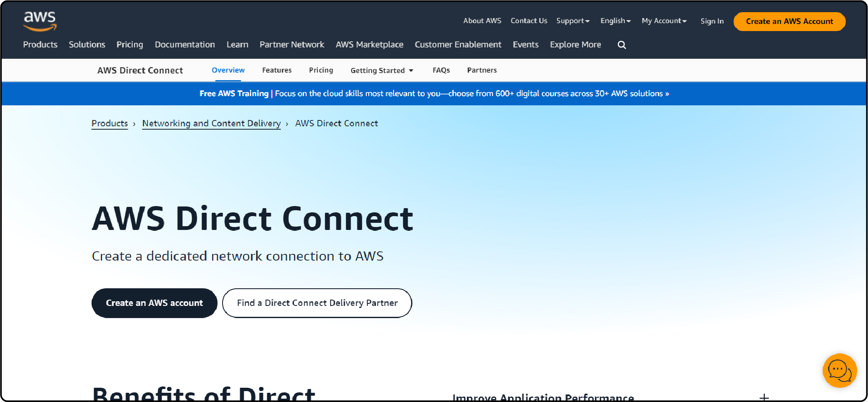Open the My Account dropdown
The width and height of the screenshot is (868, 402).
pyautogui.click(x=664, y=21)
